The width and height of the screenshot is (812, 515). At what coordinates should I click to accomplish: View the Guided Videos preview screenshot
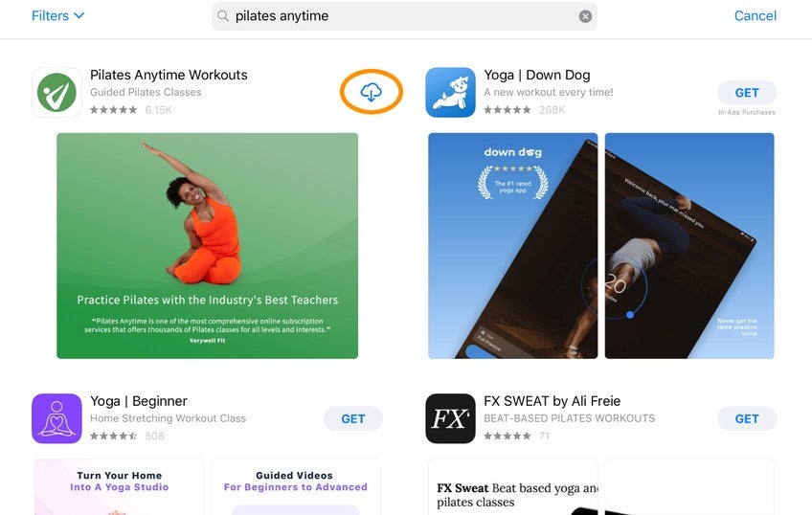295,486
